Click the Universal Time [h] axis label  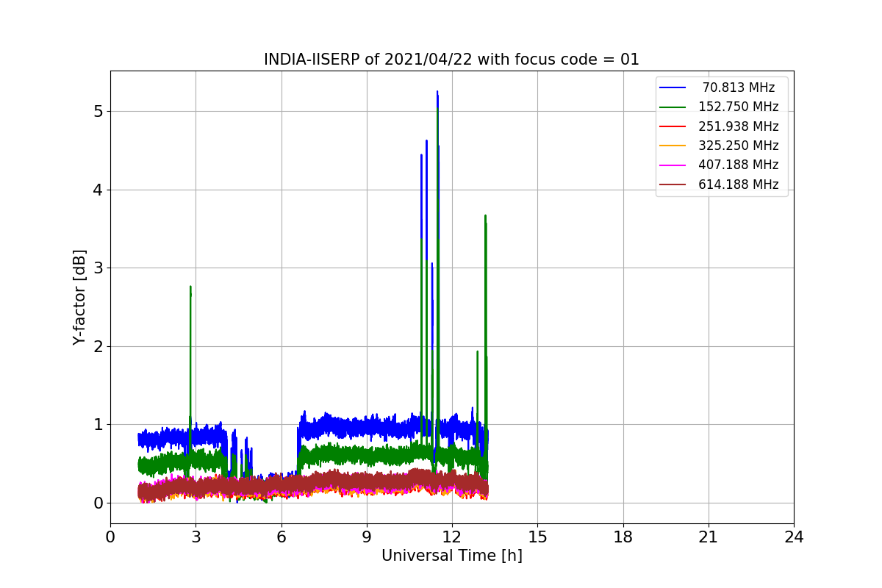coord(452,556)
